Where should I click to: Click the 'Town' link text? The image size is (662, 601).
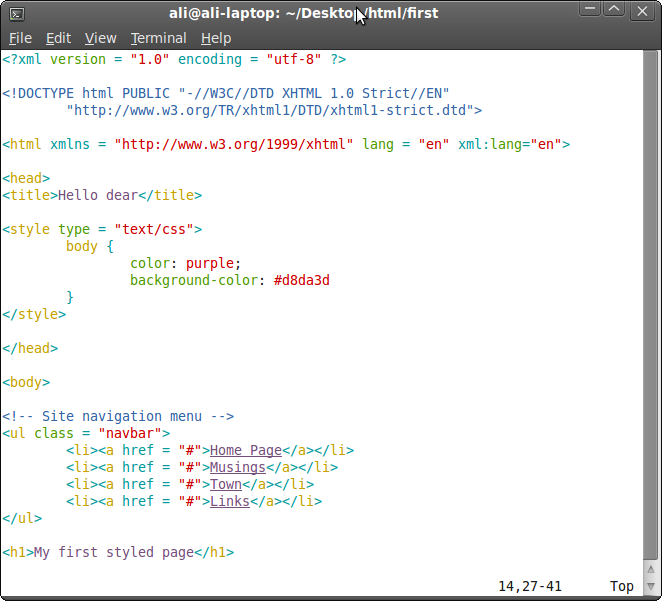coord(226,484)
